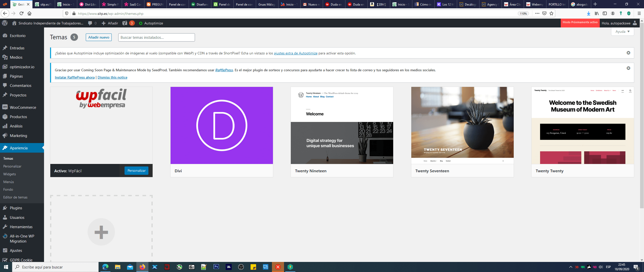Open WooCommerce in the sidebar
This screenshot has height=272, width=644.
click(22, 107)
